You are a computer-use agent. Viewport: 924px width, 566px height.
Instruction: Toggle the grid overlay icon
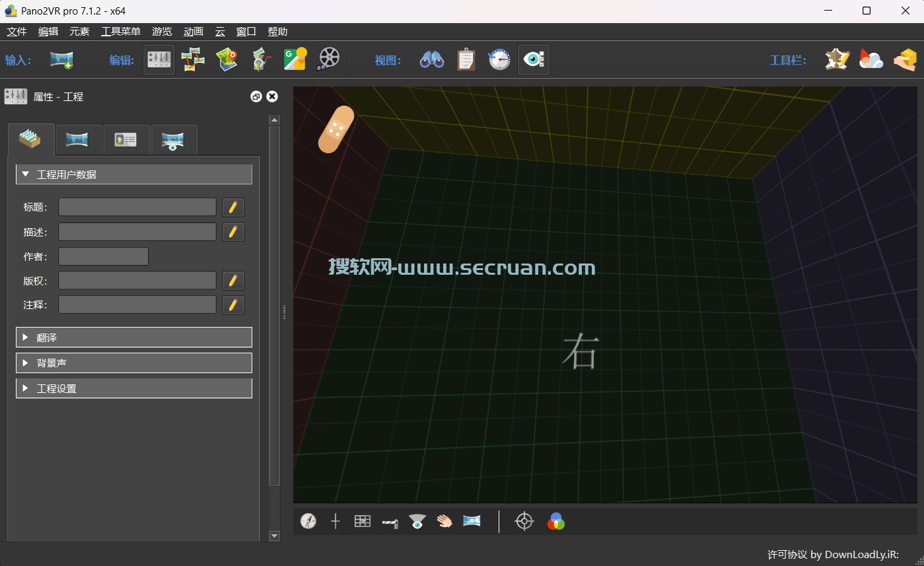[x=363, y=521]
